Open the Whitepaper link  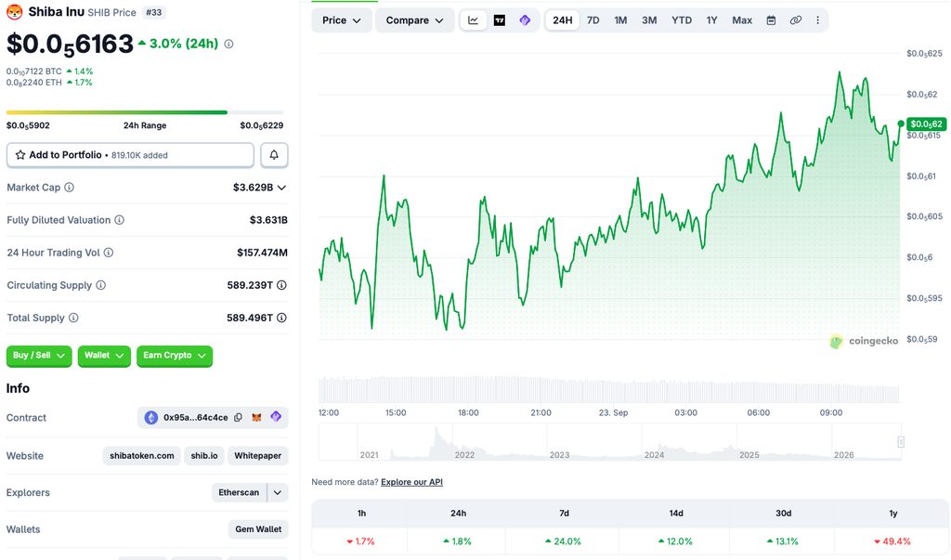tap(258, 456)
